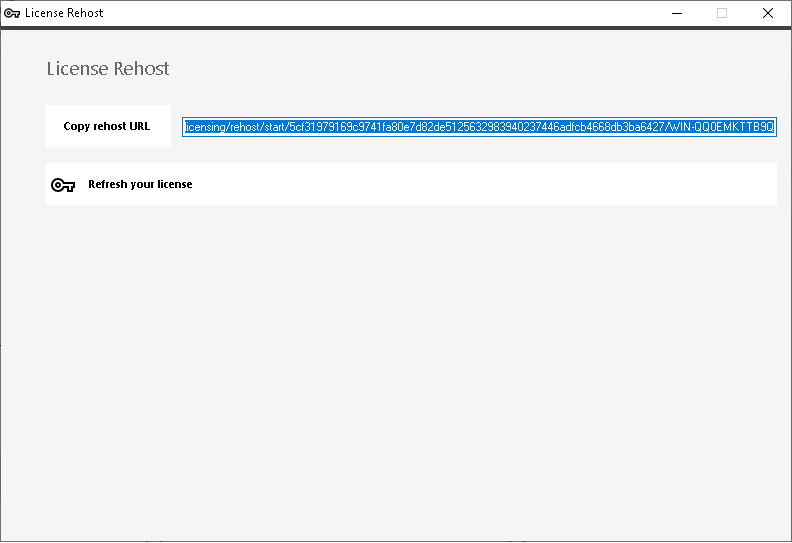Select the Refresh your license label
Screen dimensions: 792x543
140,184
